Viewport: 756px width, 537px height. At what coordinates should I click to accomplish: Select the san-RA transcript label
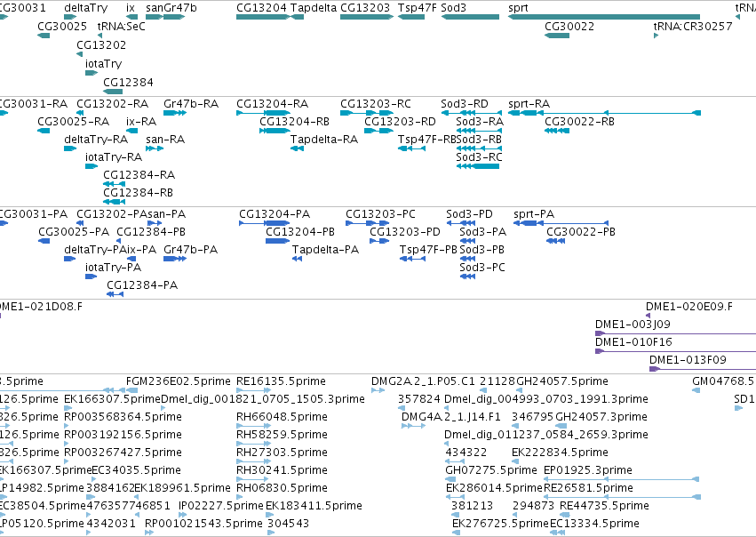pos(165,140)
